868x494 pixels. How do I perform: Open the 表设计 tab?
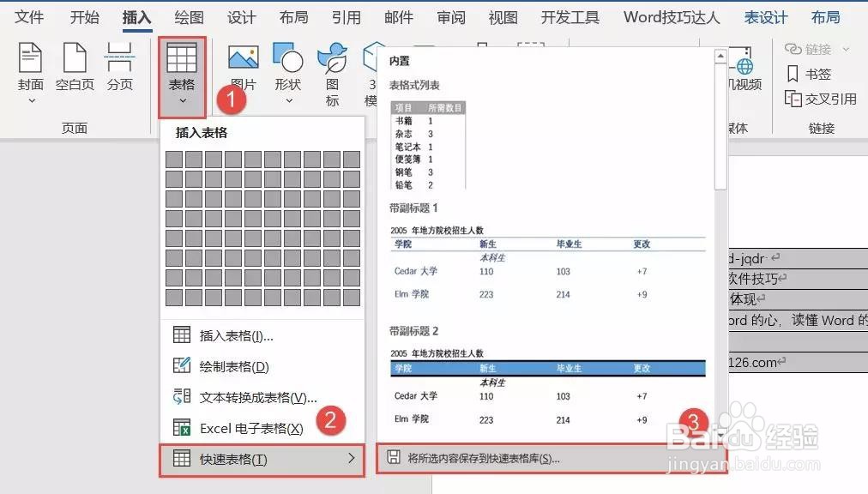[764, 16]
